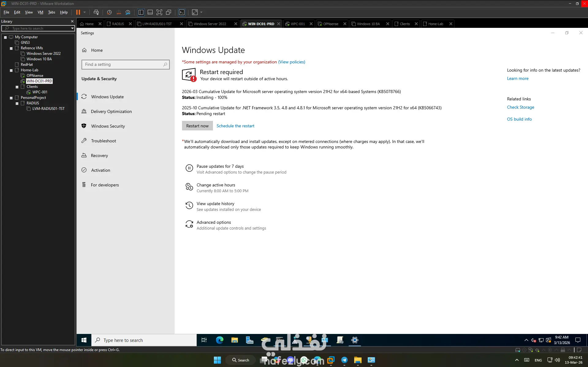Viewport: 588px width, 367px height.
Task: Click the guest taskbar search box
Action: 144,340
